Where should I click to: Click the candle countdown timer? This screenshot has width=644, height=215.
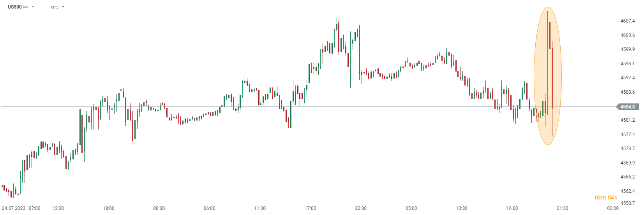point(606,198)
